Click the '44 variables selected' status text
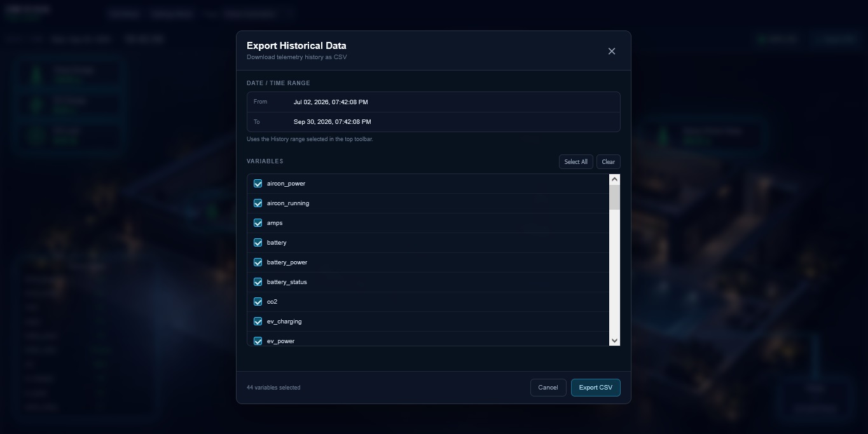Image resolution: width=868 pixels, height=434 pixels. point(273,388)
